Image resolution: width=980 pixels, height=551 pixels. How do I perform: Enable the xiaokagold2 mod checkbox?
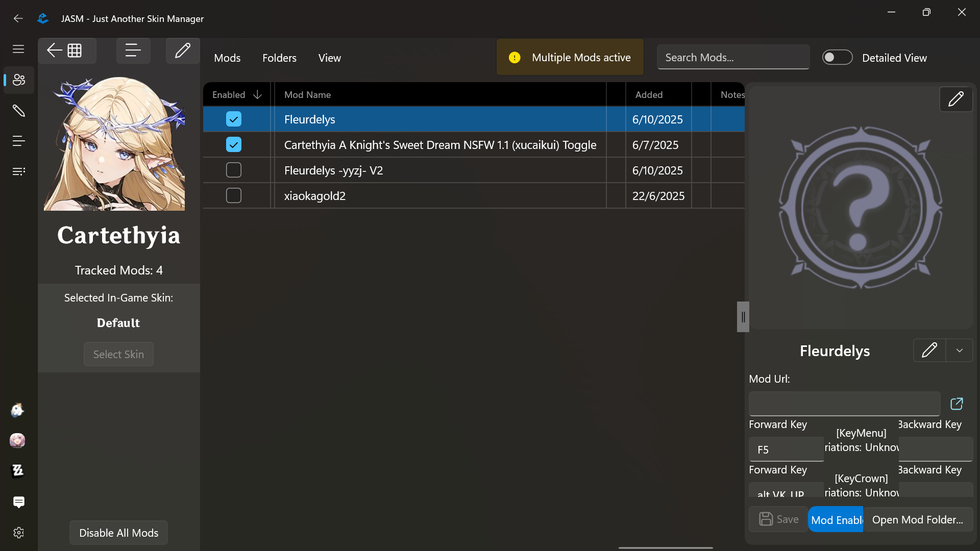point(234,196)
